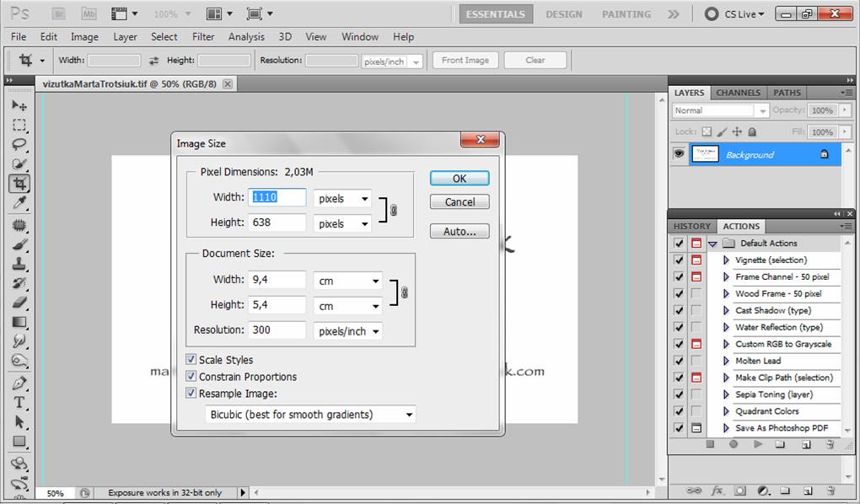
Task: Uncheck the Resample Image checkbox
Action: pos(191,393)
